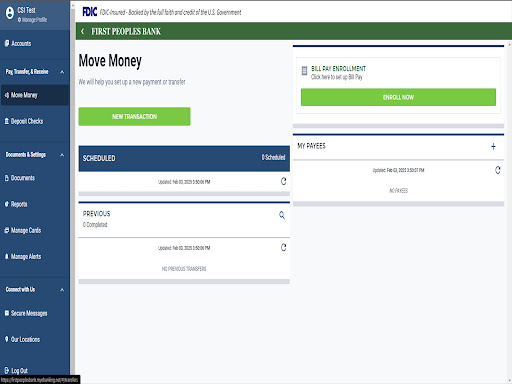Click the Enroll Now button
512x384 pixels.
coord(398,97)
